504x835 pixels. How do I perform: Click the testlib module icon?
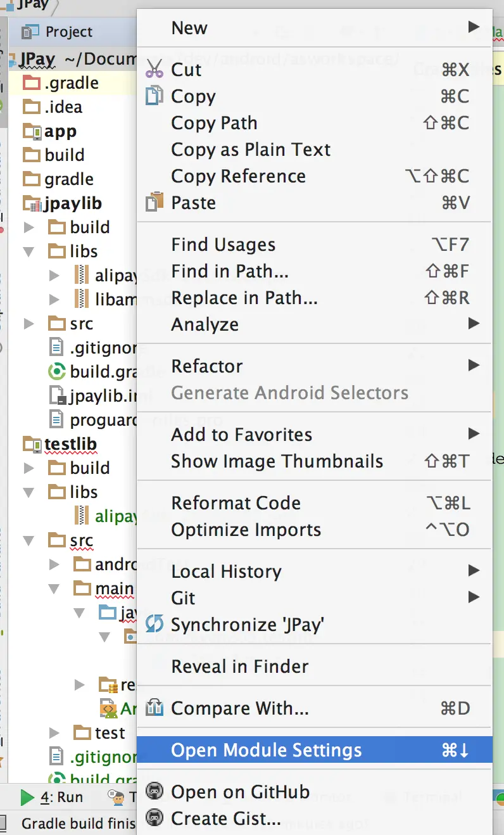(32, 444)
